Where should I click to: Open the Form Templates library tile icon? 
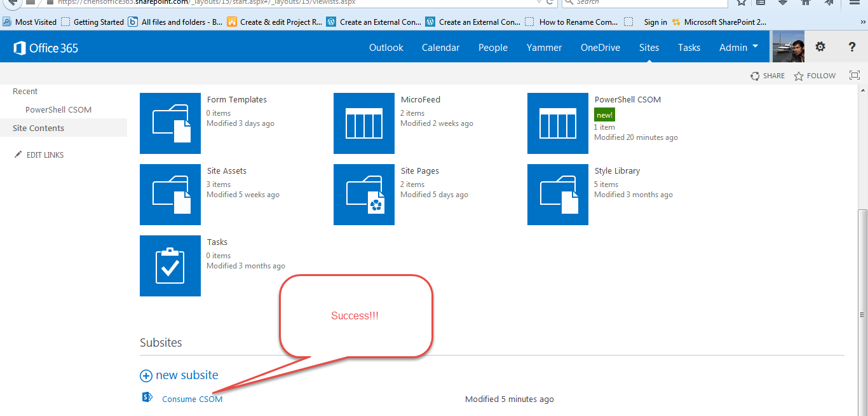170,123
